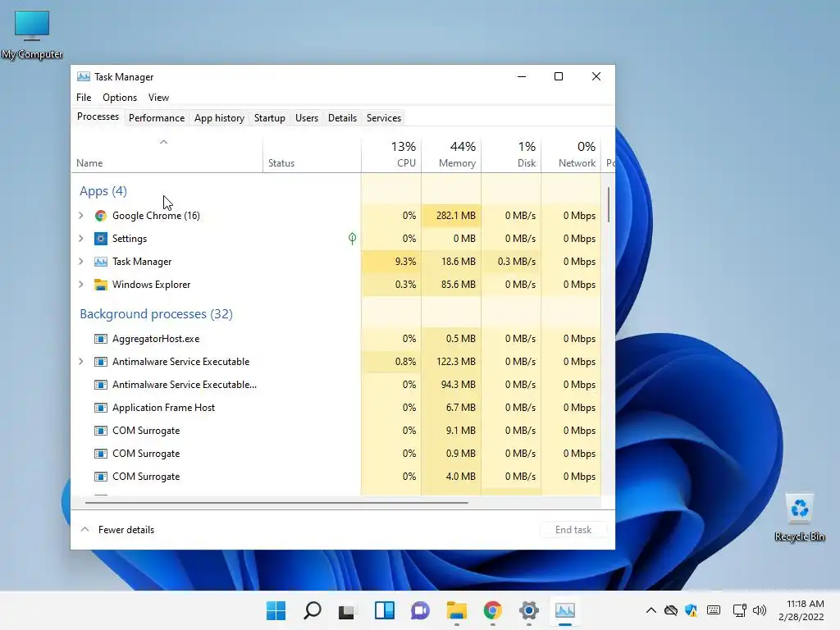The image size is (840, 630).
Task: Sort by the Memory column header
Action: pyautogui.click(x=451, y=154)
